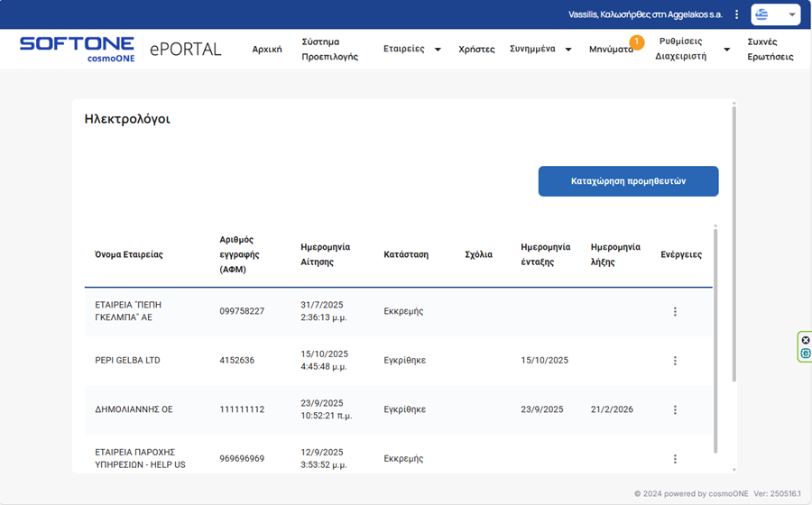Open actions menu for ΕΤΑΙΡΕΙΑ ΠΕΠΗ ΓΚΕΛΜΠΑ ΑΕ
812x505 pixels.
click(675, 312)
